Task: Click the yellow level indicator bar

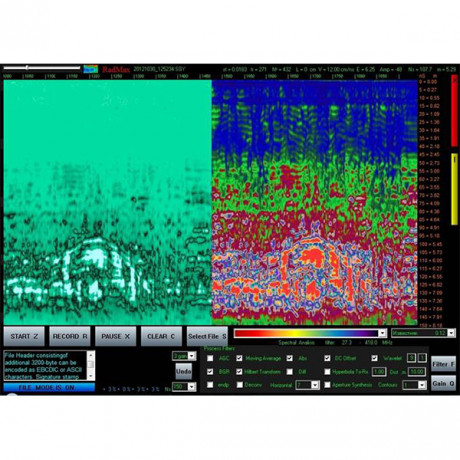Action: click(454, 189)
